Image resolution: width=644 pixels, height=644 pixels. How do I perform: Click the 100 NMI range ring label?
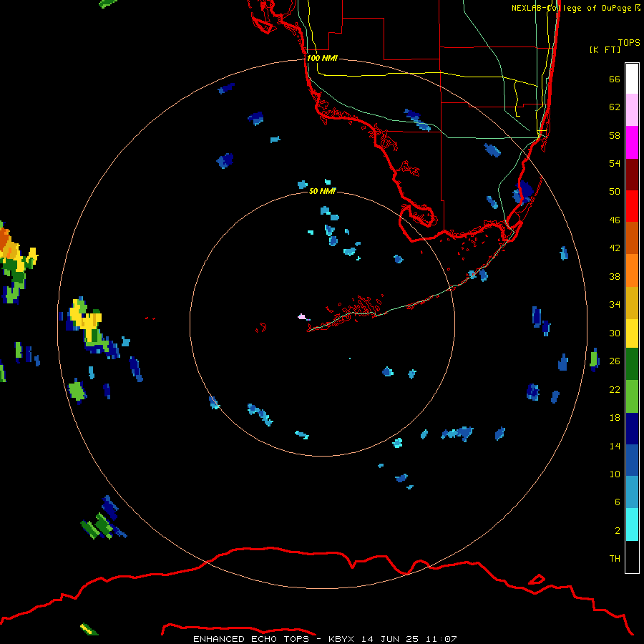coord(322,58)
